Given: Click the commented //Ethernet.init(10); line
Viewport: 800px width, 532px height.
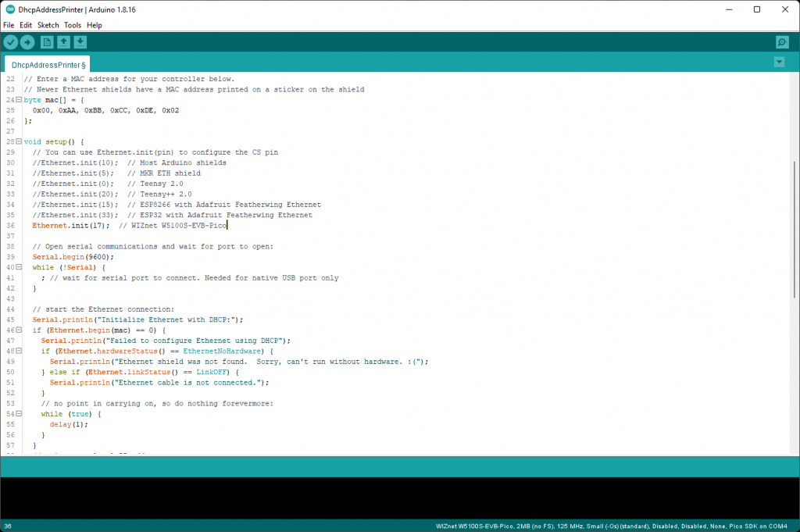Looking at the screenshot, I should (129, 162).
